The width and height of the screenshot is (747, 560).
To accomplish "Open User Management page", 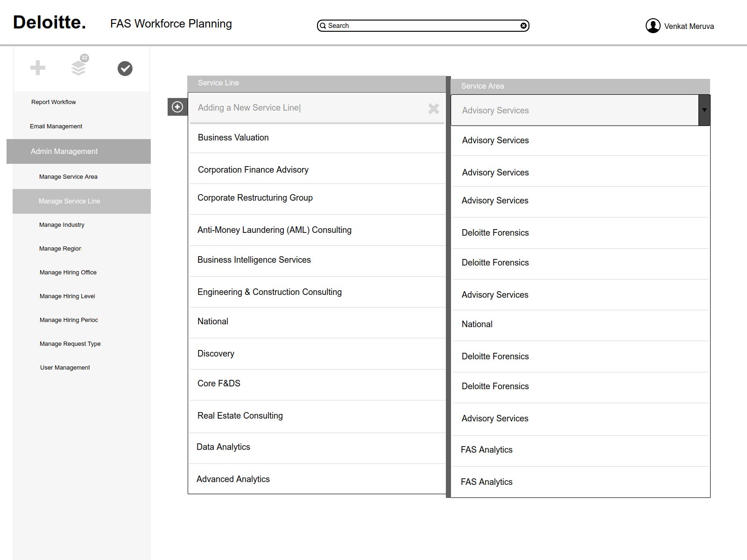I will (65, 368).
